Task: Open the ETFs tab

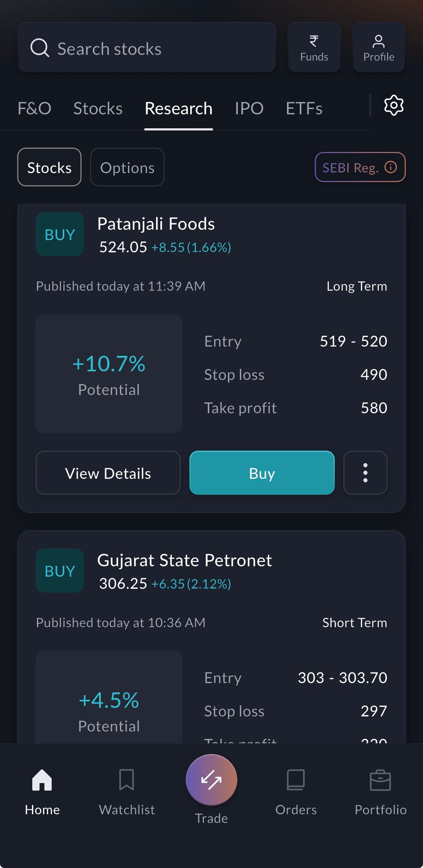Action: [x=304, y=108]
